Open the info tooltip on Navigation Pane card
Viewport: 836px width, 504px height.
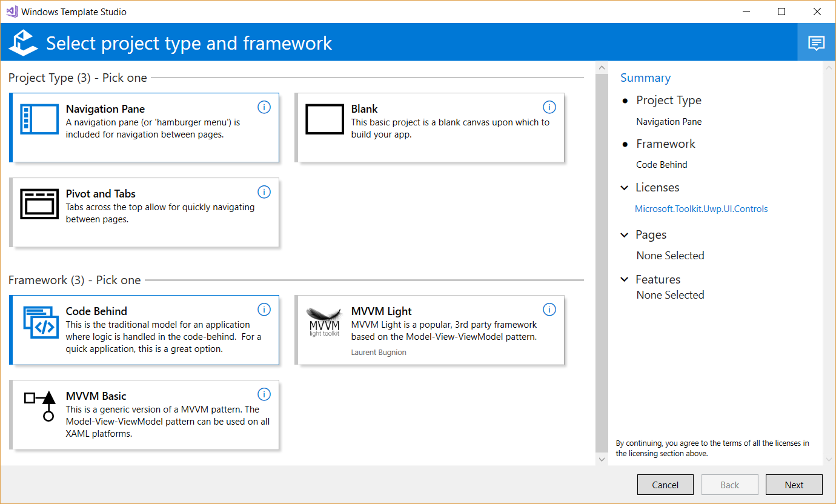click(264, 107)
